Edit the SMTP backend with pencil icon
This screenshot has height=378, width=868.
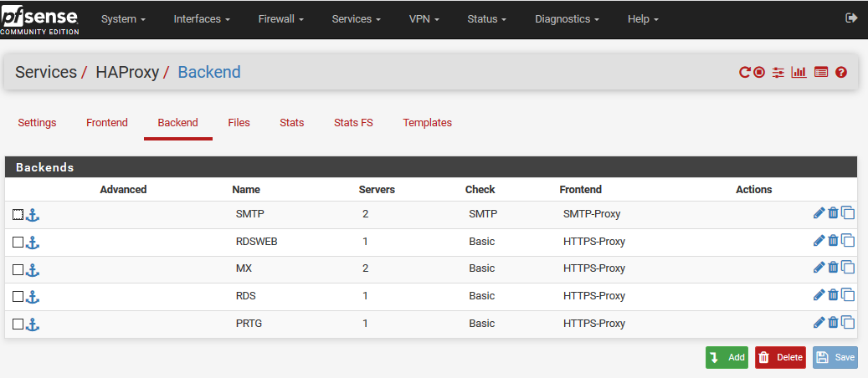point(819,212)
